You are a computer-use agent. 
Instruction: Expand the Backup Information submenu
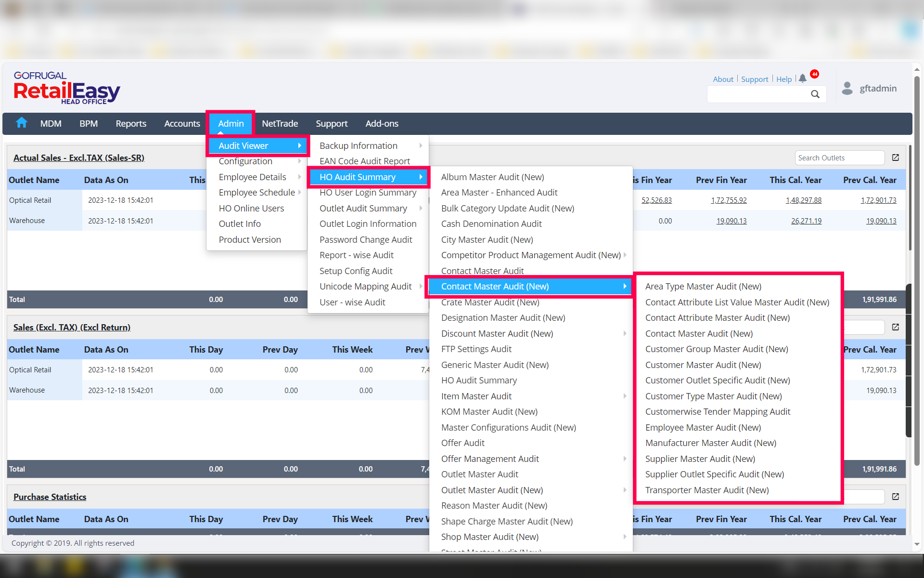tap(359, 145)
